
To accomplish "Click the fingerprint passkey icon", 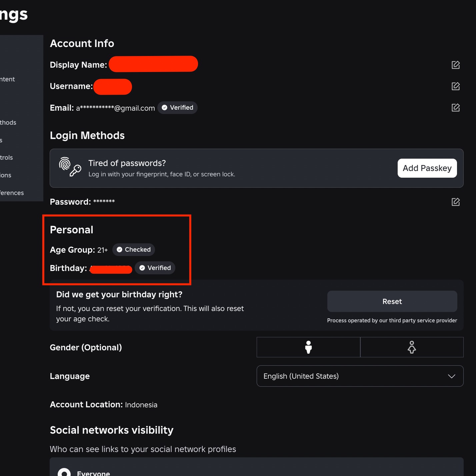I will tap(69, 168).
